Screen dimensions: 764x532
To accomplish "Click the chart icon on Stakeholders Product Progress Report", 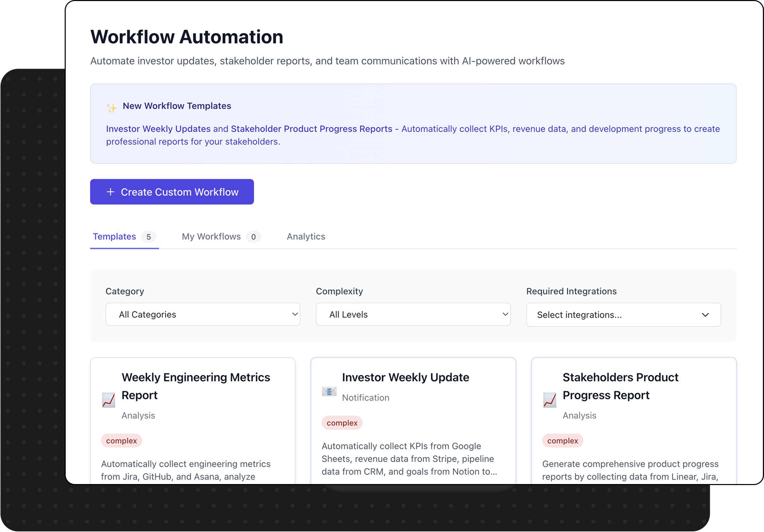I will 550,400.
